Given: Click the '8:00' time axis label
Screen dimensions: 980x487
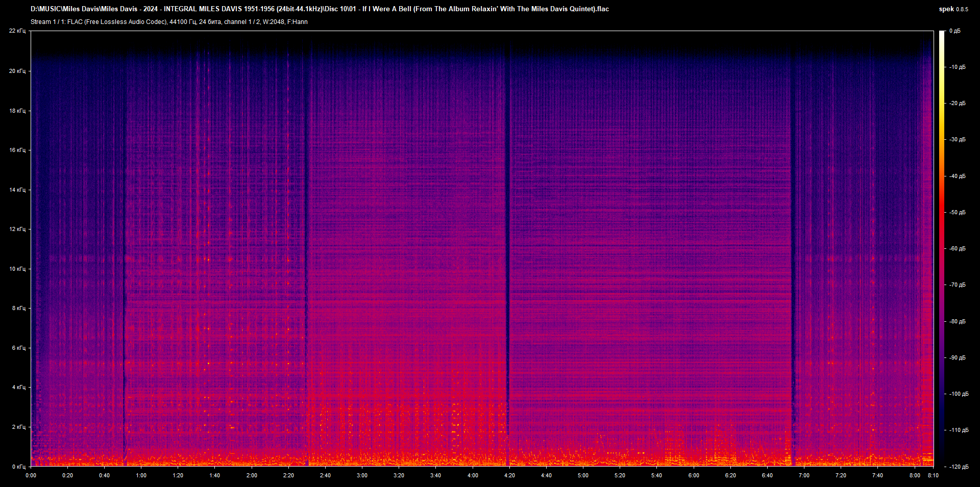Looking at the screenshot, I should pyautogui.click(x=915, y=475).
